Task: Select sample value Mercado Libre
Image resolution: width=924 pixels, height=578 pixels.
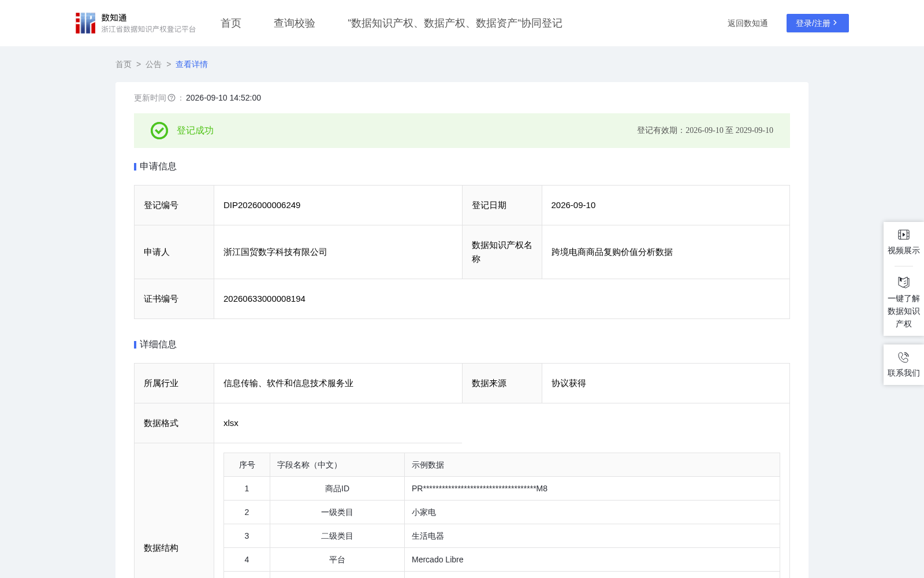Action: tap(438, 560)
